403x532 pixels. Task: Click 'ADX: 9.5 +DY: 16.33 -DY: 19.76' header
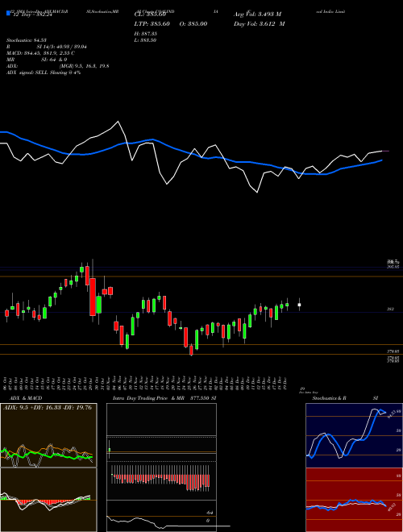(48, 407)
